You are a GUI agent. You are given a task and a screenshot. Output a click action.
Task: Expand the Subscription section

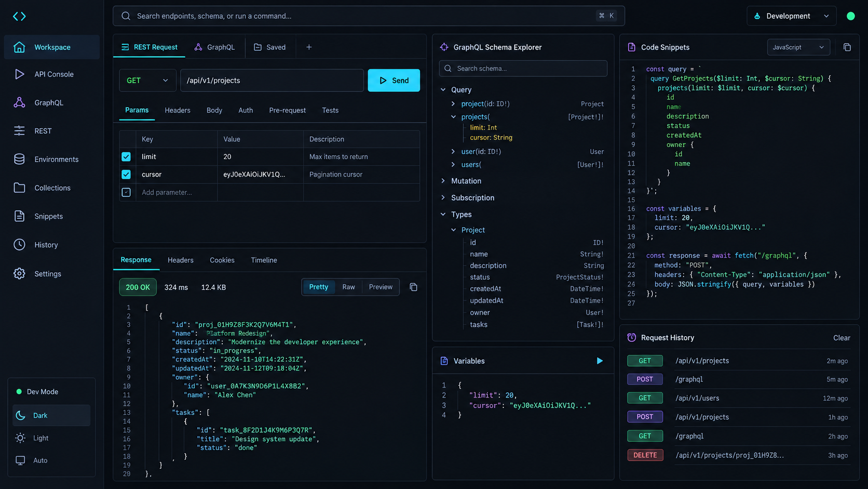[x=443, y=197]
